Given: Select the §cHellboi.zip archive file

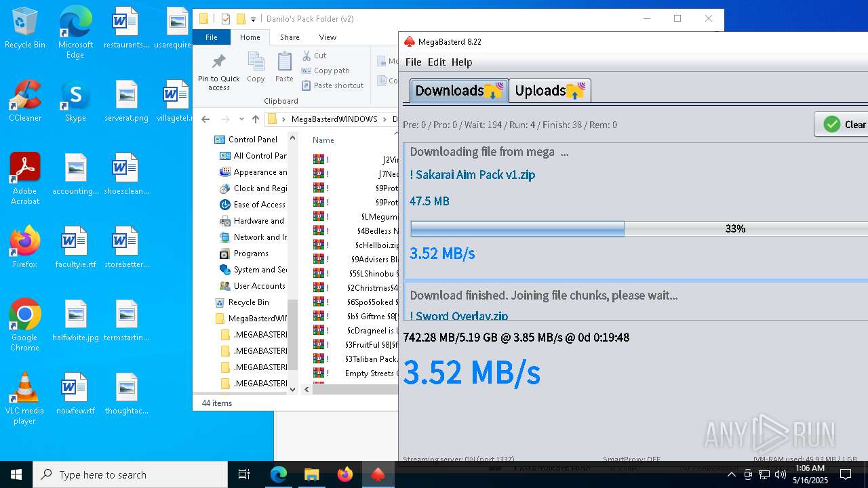Looking at the screenshot, I should coord(355,245).
